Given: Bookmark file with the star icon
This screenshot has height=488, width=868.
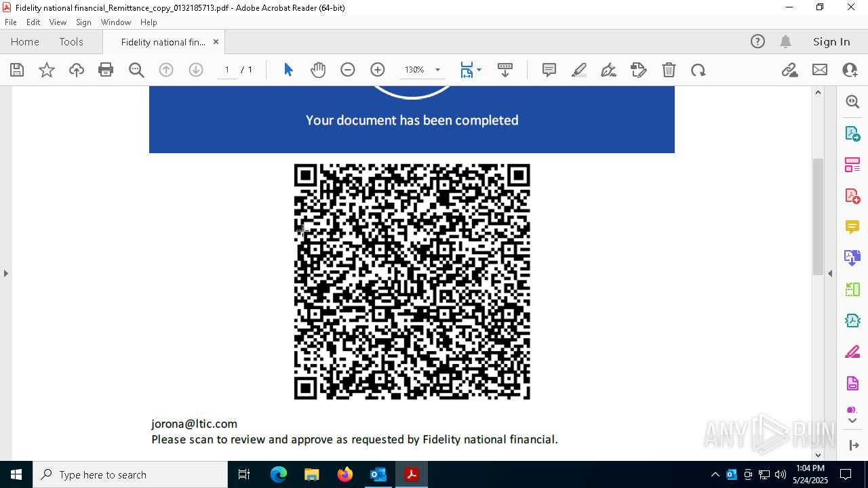Looking at the screenshot, I should (47, 70).
